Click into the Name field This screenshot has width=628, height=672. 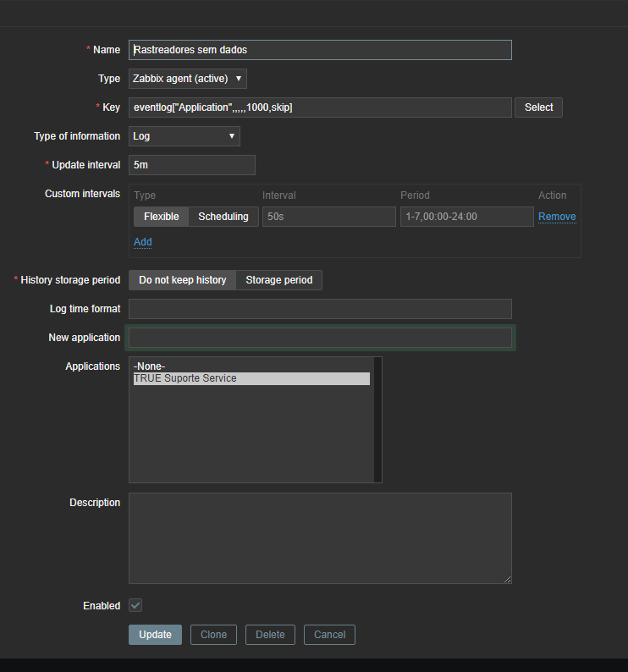coord(320,50)
